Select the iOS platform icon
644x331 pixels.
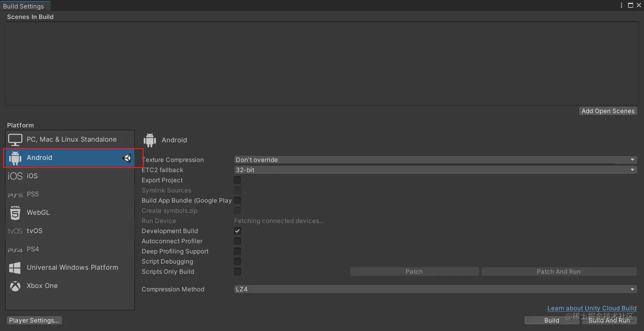(x=15, y=176)
